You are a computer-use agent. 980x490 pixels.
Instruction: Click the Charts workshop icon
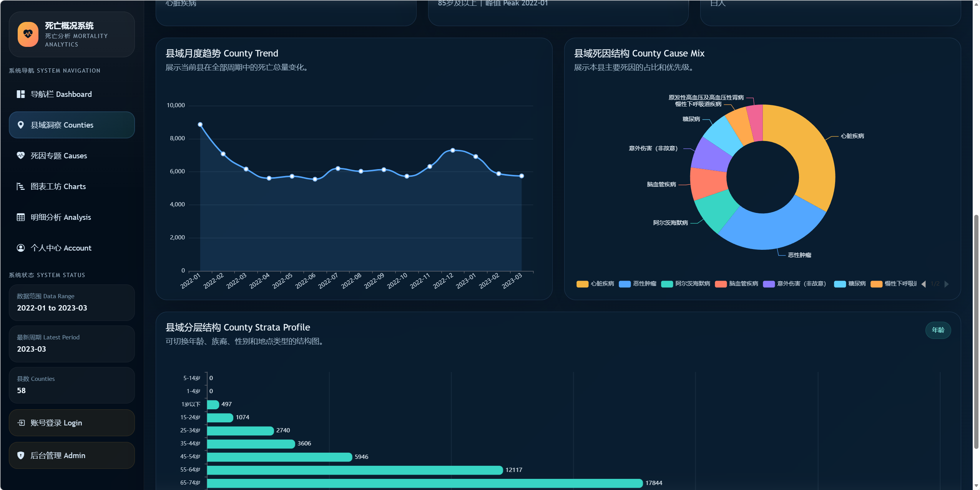coord(21,186)
